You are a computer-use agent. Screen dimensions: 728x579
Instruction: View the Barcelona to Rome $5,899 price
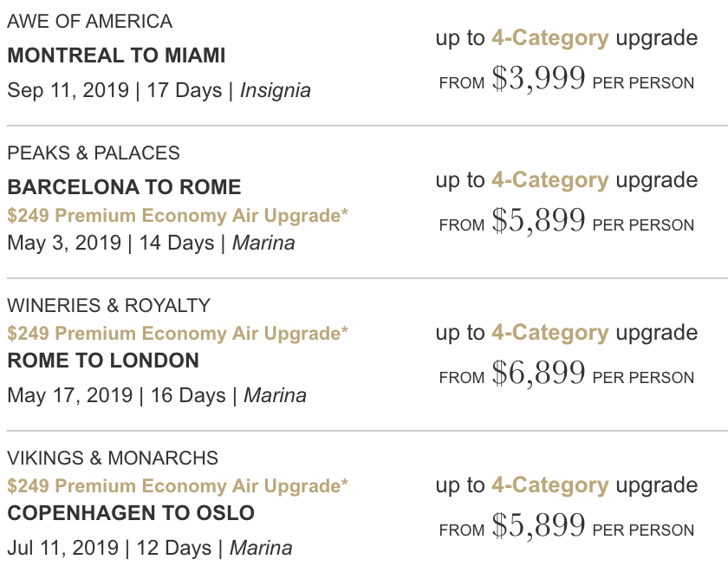(567, 220)
